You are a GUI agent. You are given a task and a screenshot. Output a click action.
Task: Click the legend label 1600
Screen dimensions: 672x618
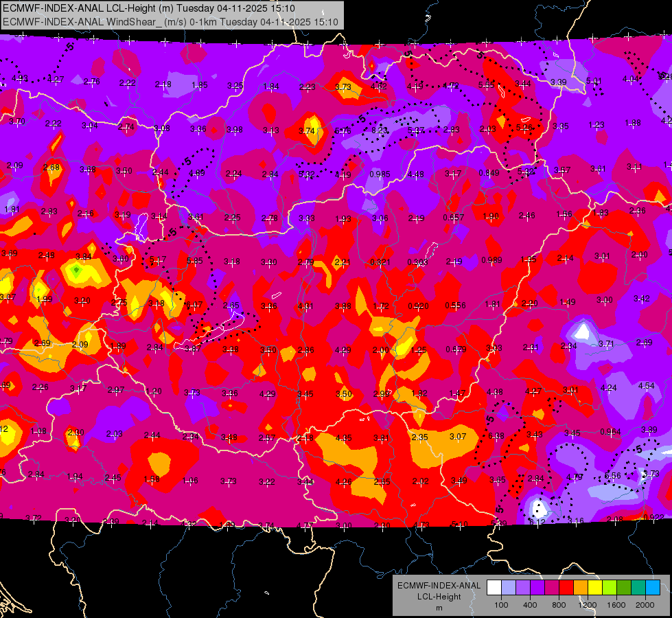point(616,605)
